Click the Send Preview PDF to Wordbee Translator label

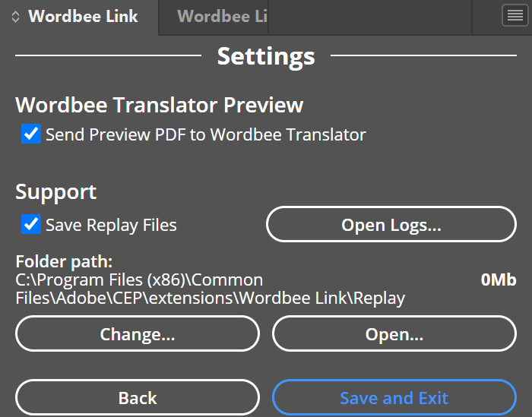pos(205,135)
